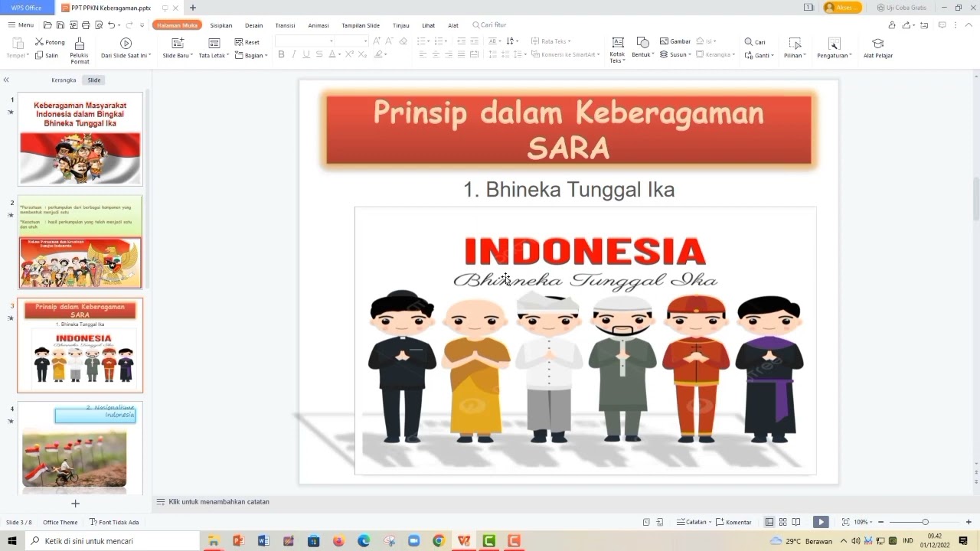Click the comment bubble icon at top right

coord(942,25)
